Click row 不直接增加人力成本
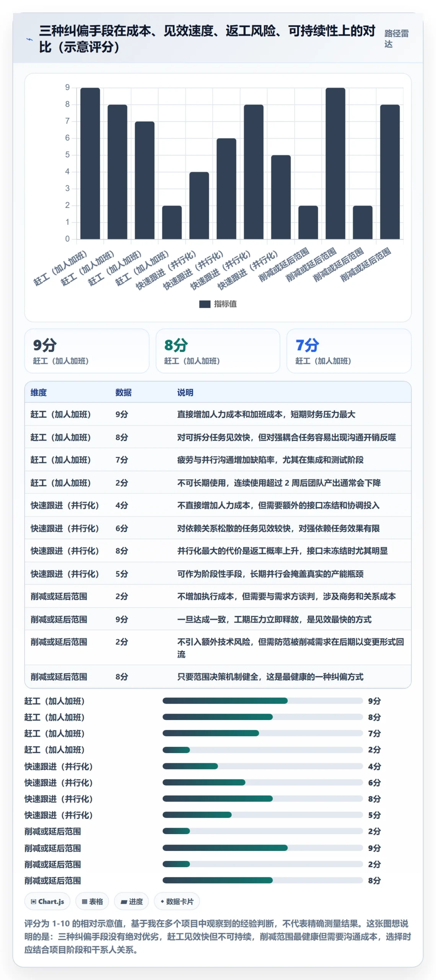The image size is (436, 980). coord(218,505)
